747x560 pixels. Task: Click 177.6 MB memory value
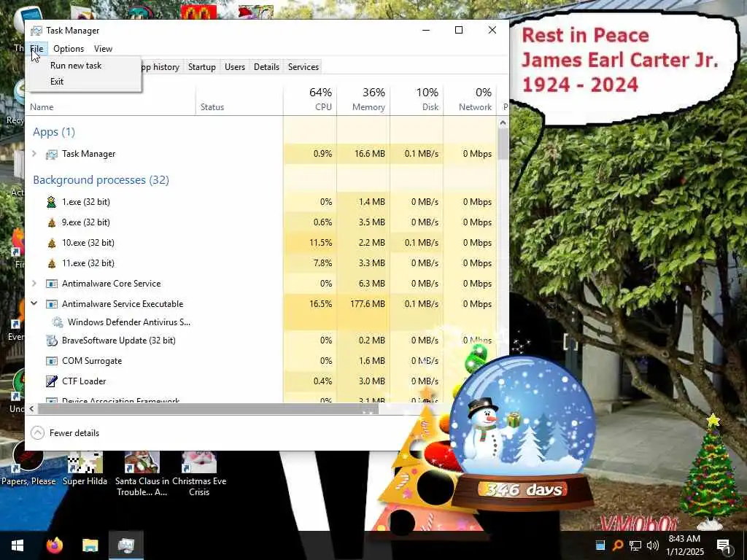368,304
